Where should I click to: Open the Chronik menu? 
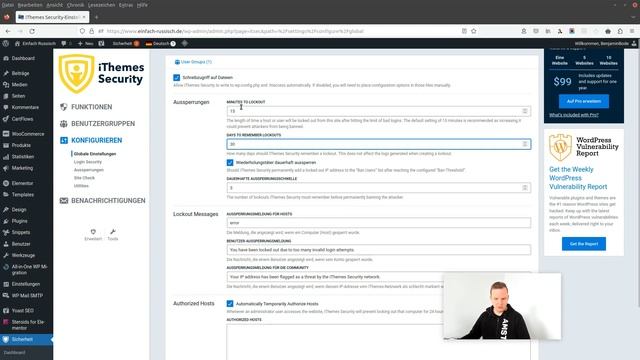(x=75, y=5)
